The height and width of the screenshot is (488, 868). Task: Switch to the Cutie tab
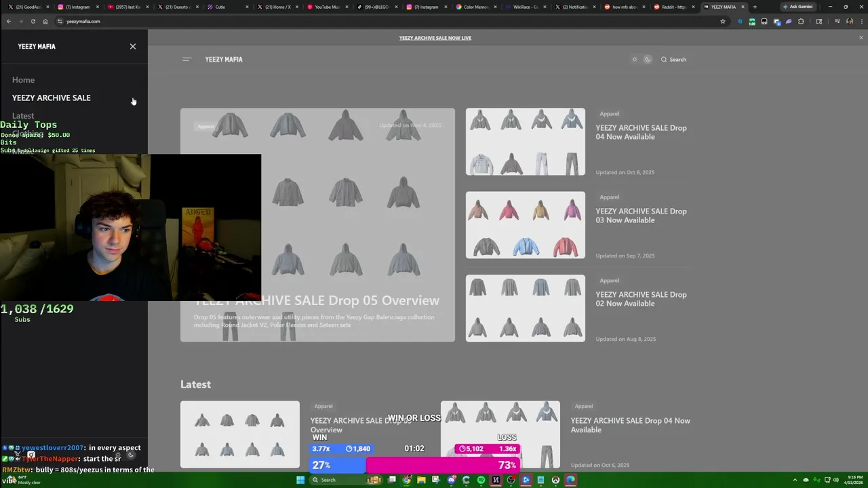(x=229, y=7)
